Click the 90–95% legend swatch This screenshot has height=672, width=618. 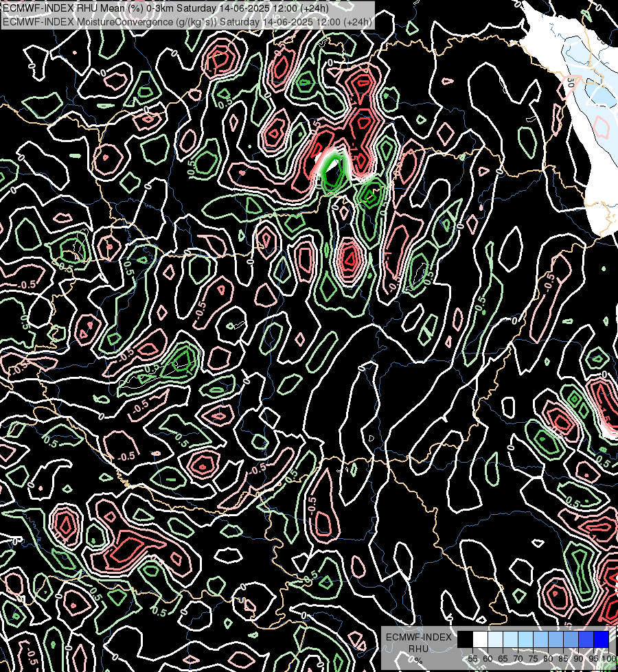point(586,640)
